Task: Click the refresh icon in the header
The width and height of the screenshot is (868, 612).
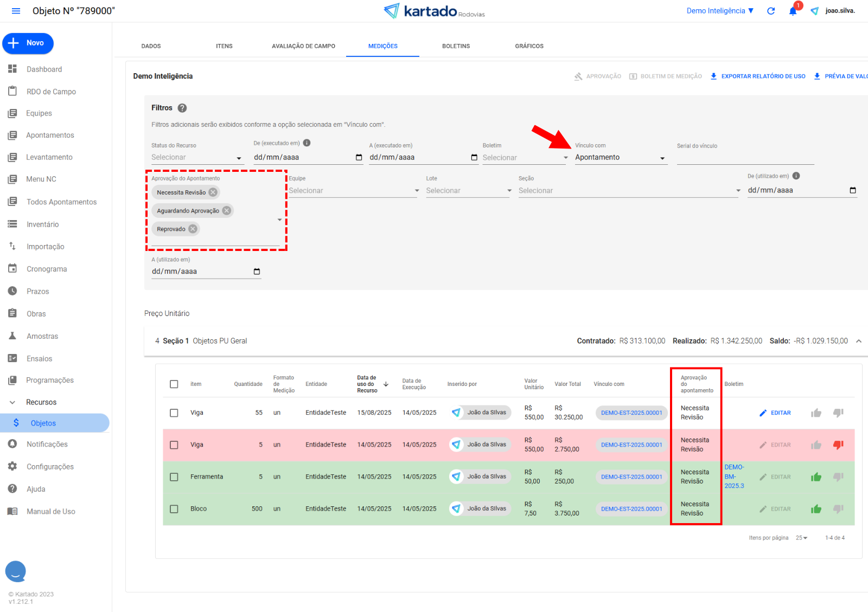Action: click(x=771, y=11)
